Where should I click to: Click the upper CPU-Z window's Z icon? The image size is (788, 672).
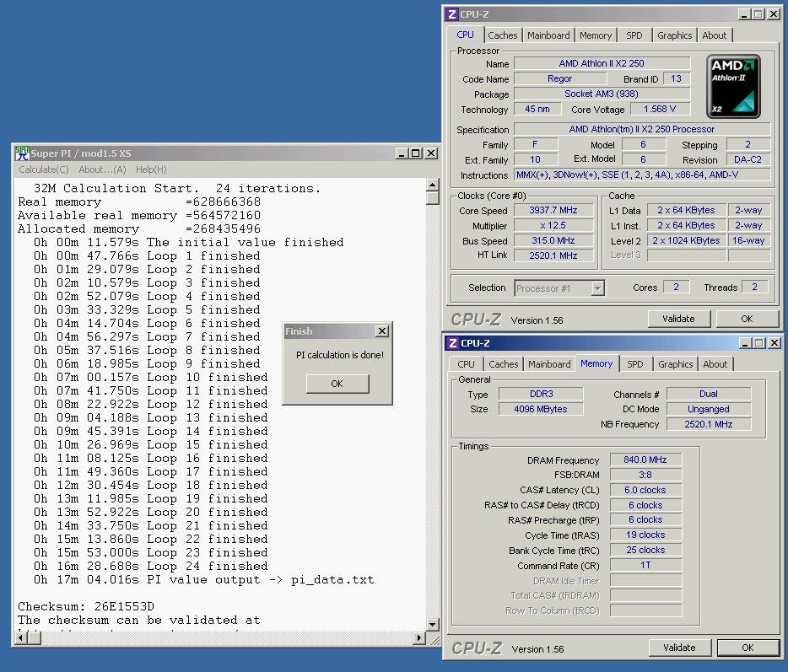(452, 14)
